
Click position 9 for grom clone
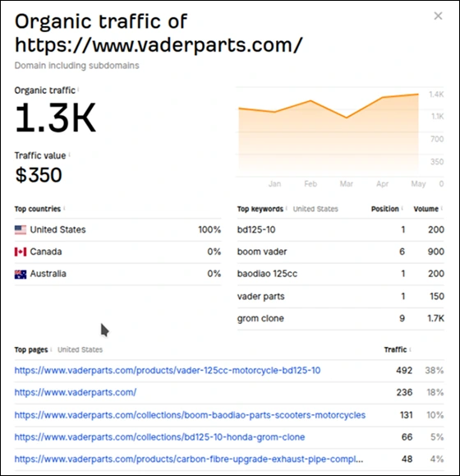click(x=402, y=318)
